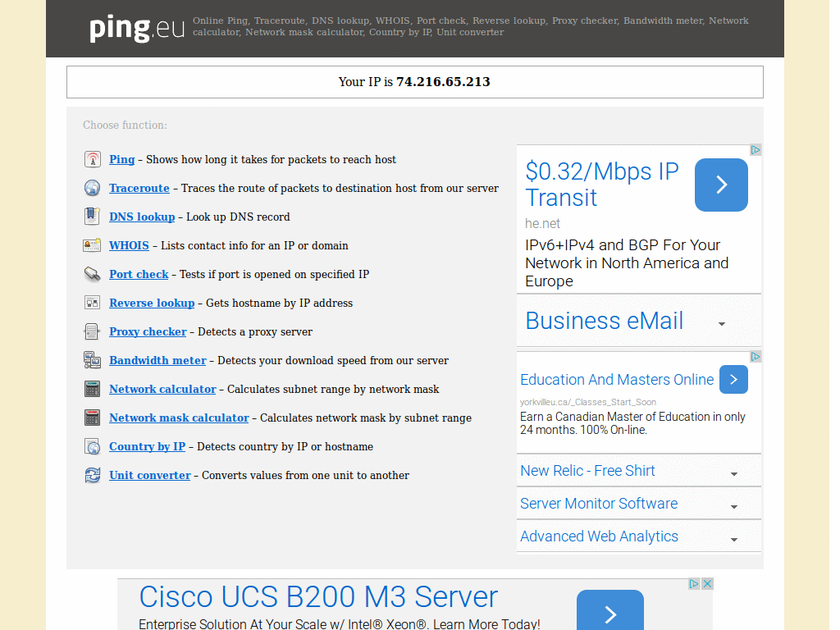The image size is (840, 630).
Task: Open the Port check link
Action: point(139,274)
